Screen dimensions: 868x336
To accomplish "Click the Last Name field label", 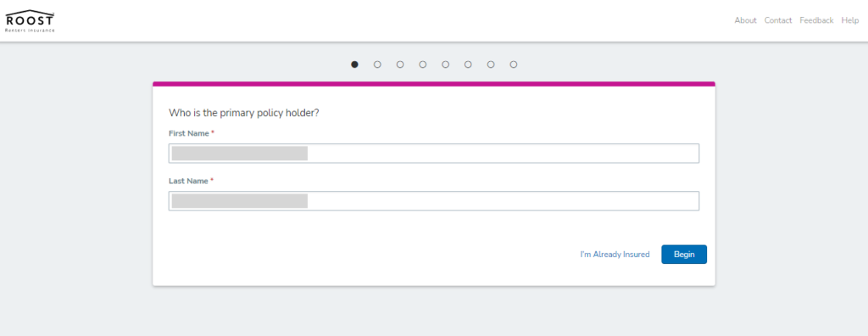I will click(188, 181).
